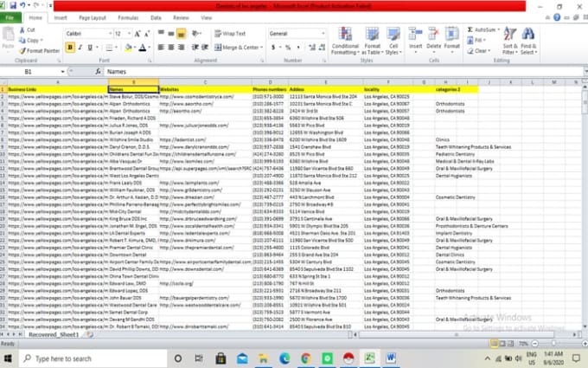
Task: Apply Accounting dollar number format
Action: (x=273, y=48)
